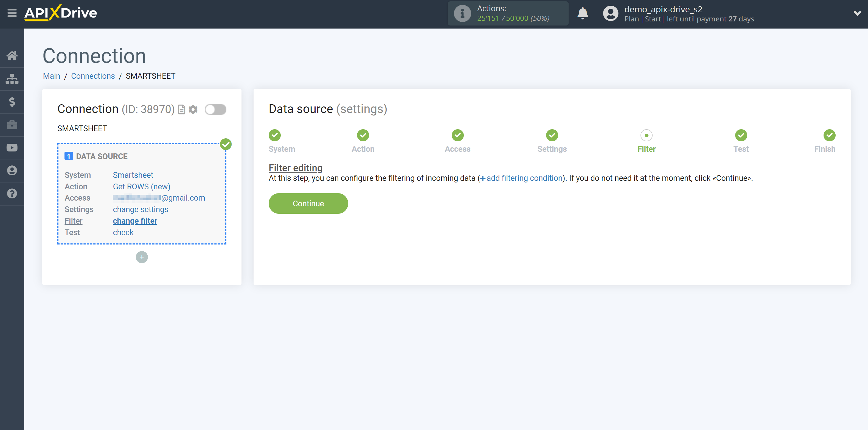Click the briefcase/services icon in sidebar
The height and width of the screenshot is (430, 868).
(x=12, y=125)
